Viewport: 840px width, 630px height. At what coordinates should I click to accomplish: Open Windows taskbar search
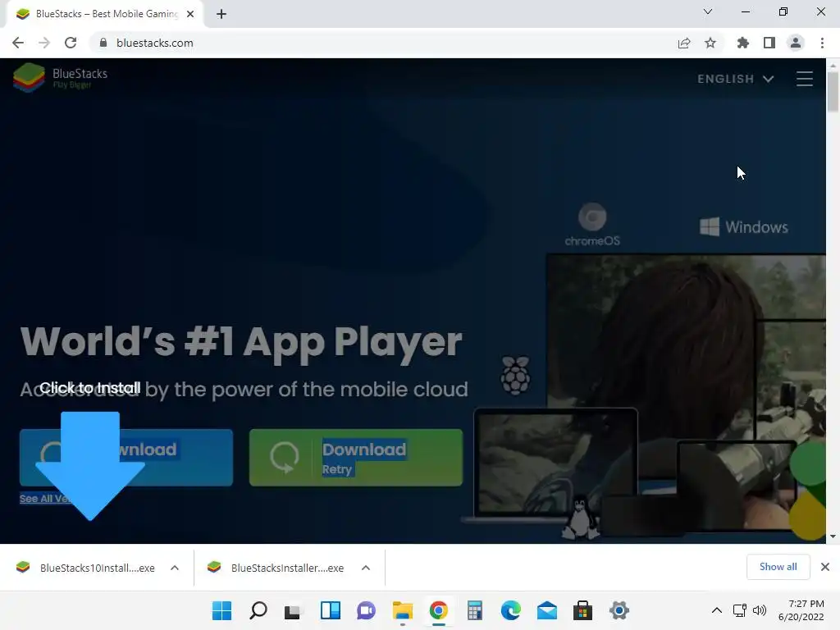(258, 610)
